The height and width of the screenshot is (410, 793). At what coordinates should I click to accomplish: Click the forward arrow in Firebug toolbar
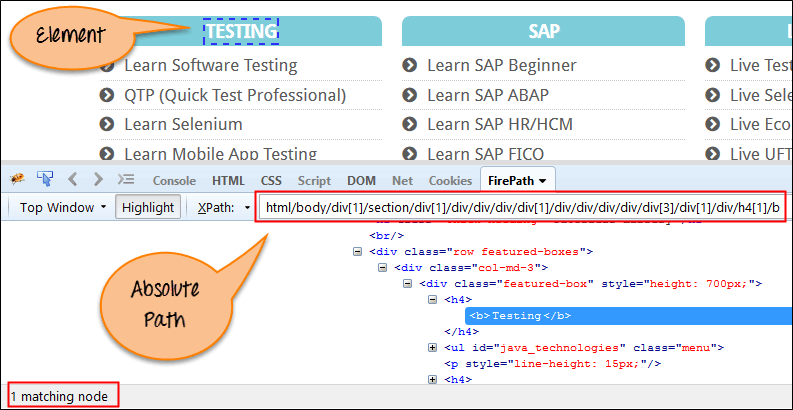coord(98,180)
